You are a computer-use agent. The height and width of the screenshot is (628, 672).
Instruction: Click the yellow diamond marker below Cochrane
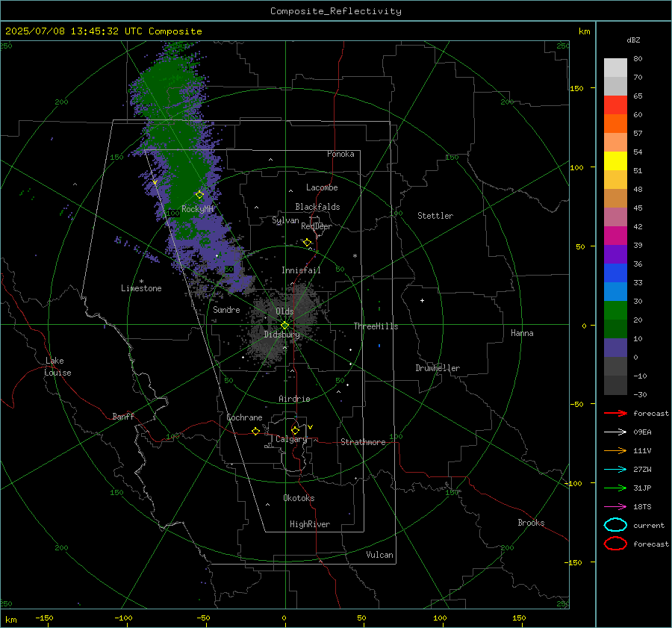tap(256, 431)
